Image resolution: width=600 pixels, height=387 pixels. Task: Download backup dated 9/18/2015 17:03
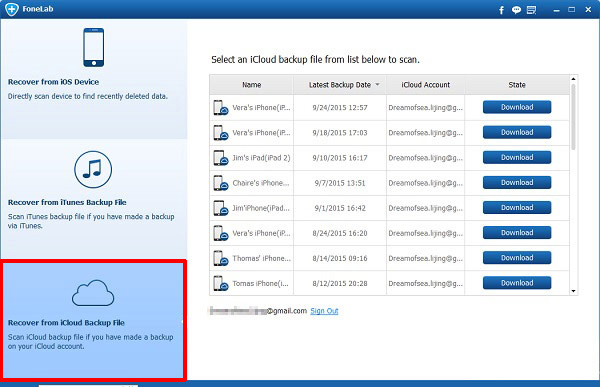pos(517,132)
